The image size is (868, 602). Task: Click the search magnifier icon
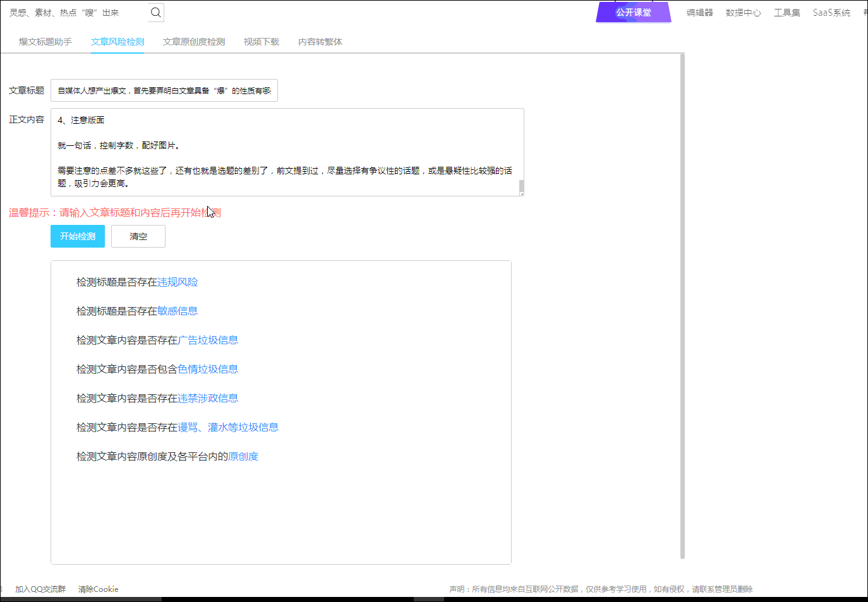click(156, 12)
